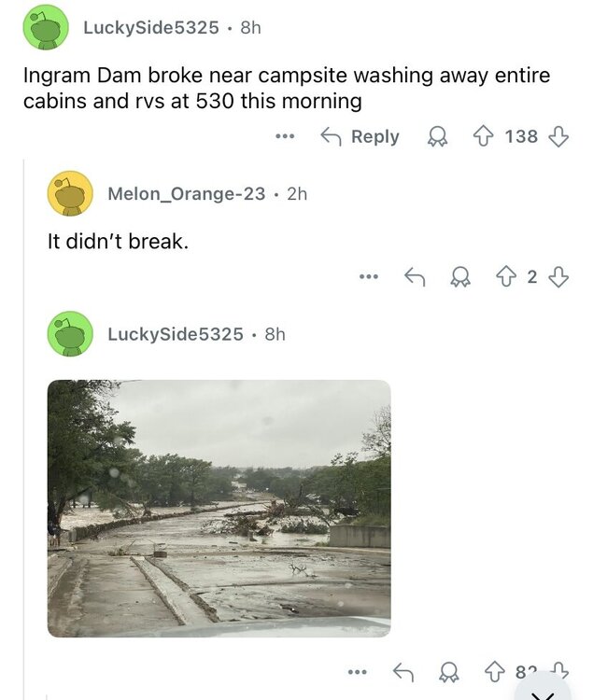Visit the Melon_Orange-23 username link
This screenshot has height=700, width=593.
click(x=186, y=194)
